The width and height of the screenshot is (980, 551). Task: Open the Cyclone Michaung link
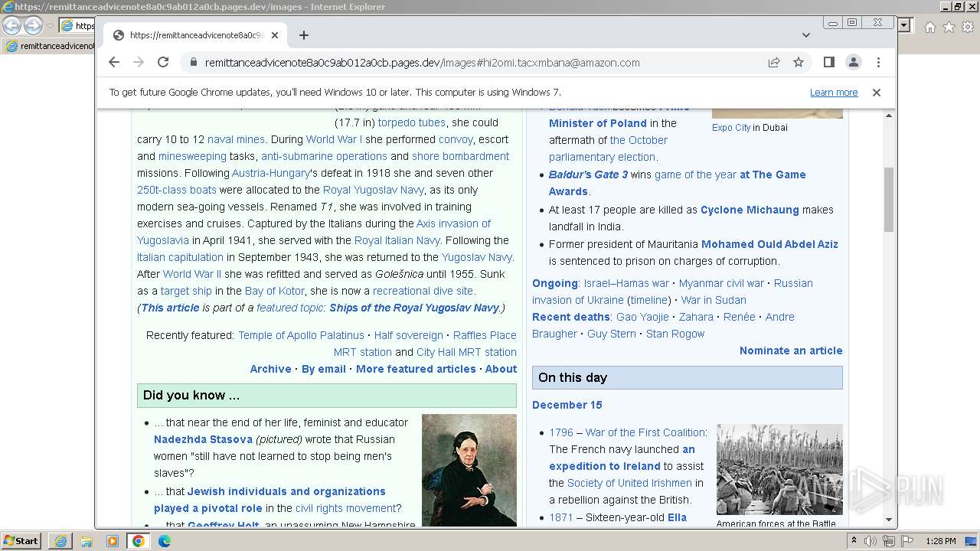[750, 210]
